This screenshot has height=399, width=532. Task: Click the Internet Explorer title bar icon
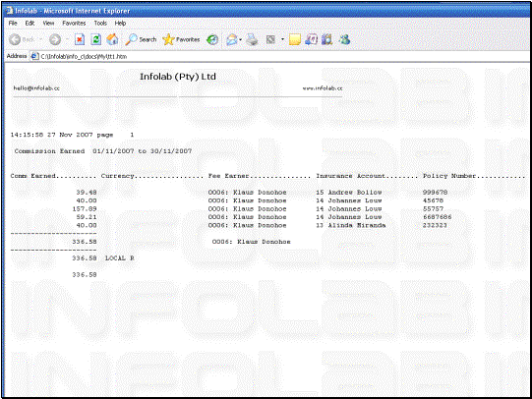pyautogui.click(x=10, y=11)
